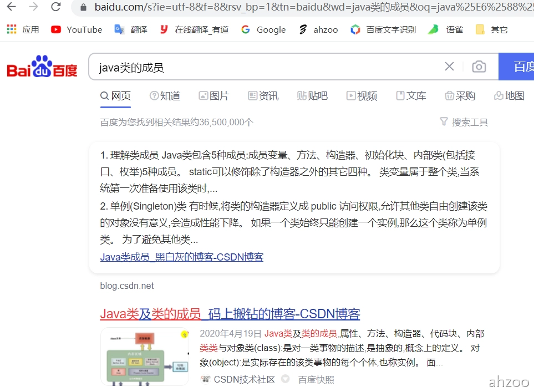The width and height of the screenshot is (534, 392).
Task: Open the YouTube bookmark
Action: tap(76, 29)
